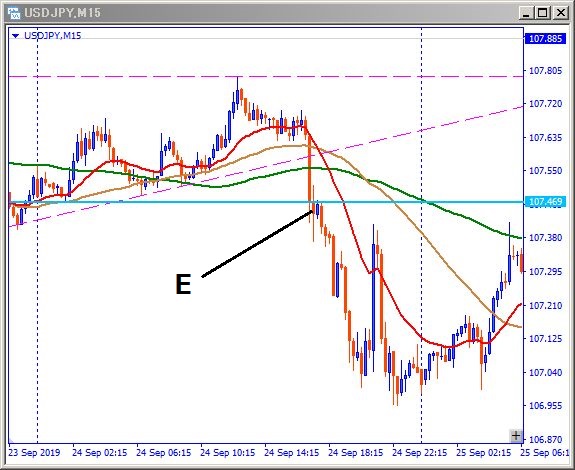Click the 107.380 price scale value
This screenshot has height=470, width=575.
545,238
